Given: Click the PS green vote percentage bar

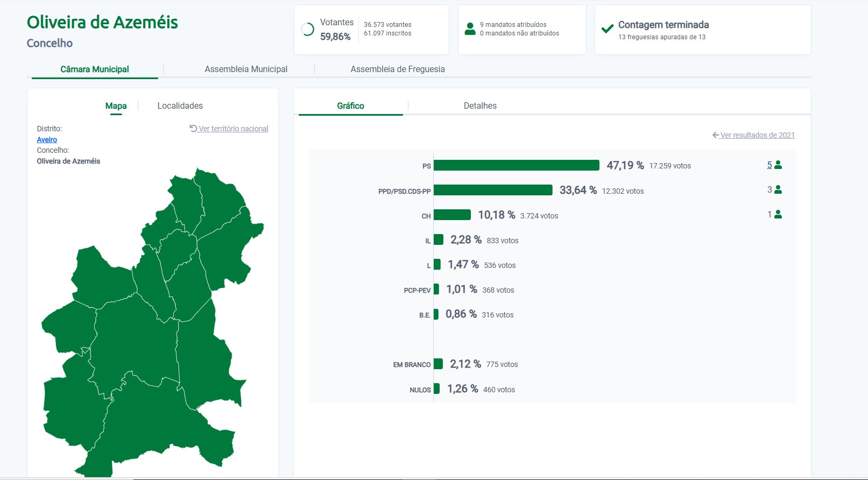Looking at the screenshot, I should pos(516,165).
